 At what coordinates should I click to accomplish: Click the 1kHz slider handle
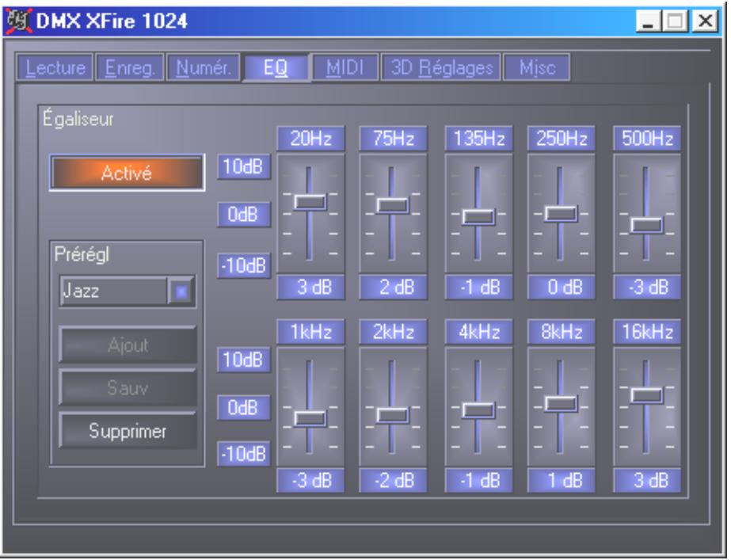(x=310, y=418)
